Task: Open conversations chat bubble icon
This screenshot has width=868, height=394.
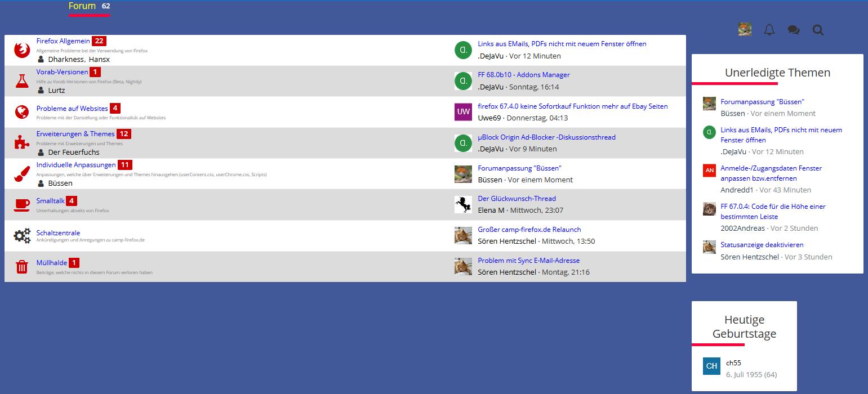Action: click(x=794, y=30)
